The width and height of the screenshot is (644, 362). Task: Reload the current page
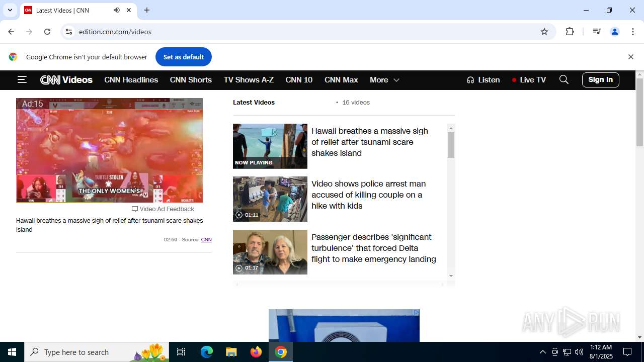(x=47, y=32)
